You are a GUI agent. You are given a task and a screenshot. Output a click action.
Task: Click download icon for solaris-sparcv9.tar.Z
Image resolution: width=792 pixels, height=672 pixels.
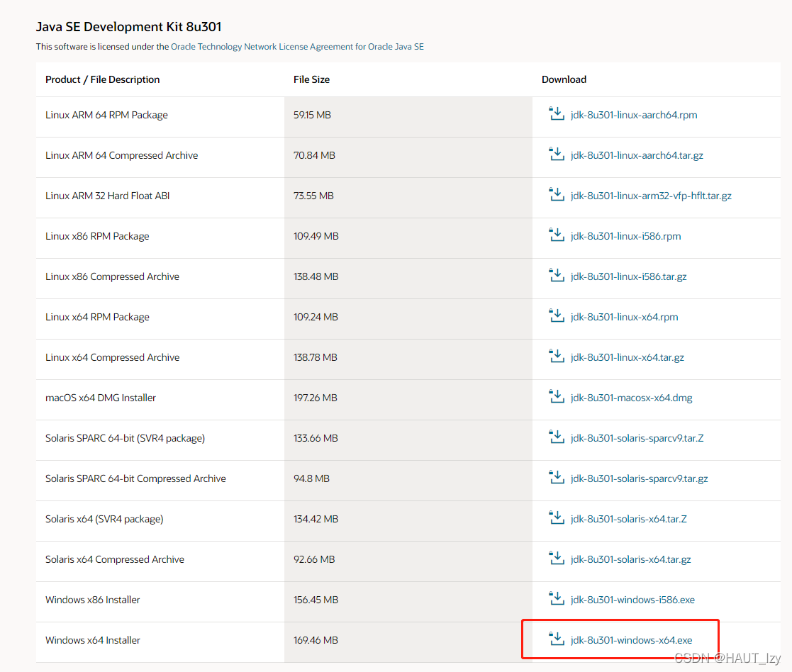click(x=557, y=437)
